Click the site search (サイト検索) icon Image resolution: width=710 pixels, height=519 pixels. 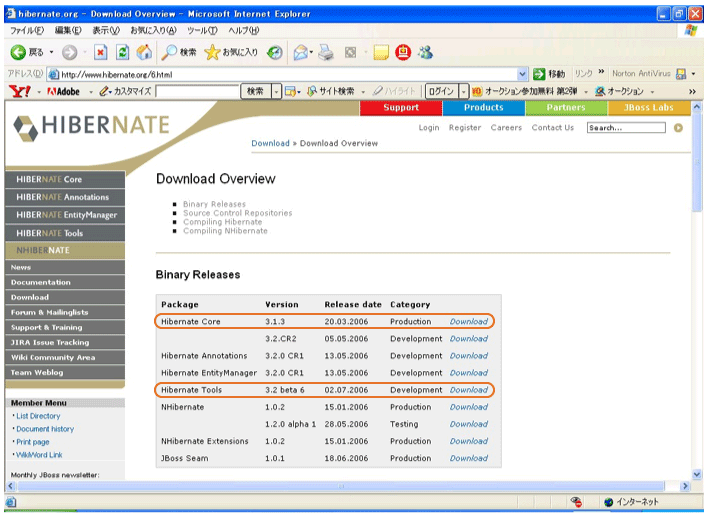pyautogui.click(x=312, y=91)
